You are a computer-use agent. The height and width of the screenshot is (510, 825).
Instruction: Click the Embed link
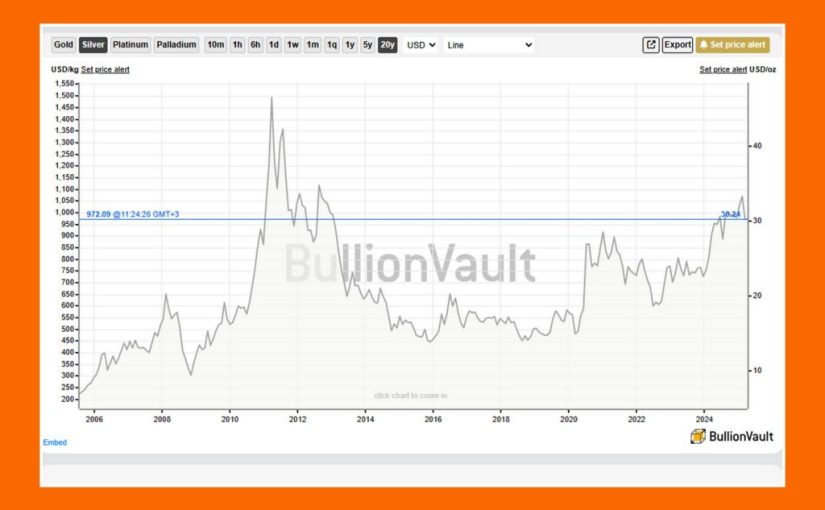click(55, 442)
